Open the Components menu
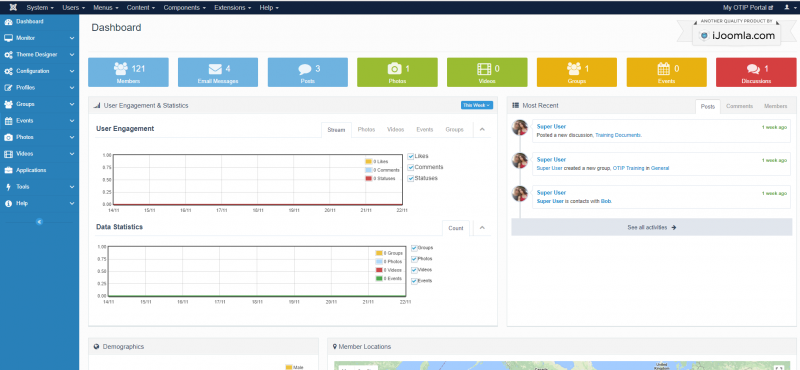Viewport: 800px width, 370px height. pyautogui.click(x=185, y=8)
